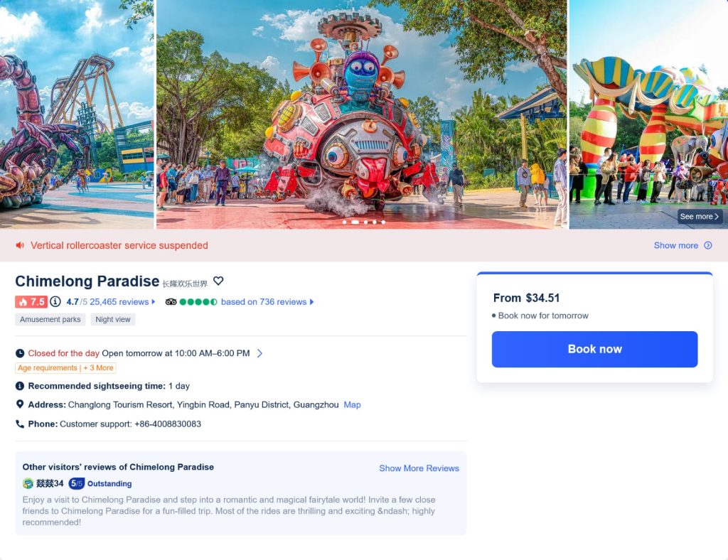Expand opening hours via the chevron arrow

tap(260, 352)
